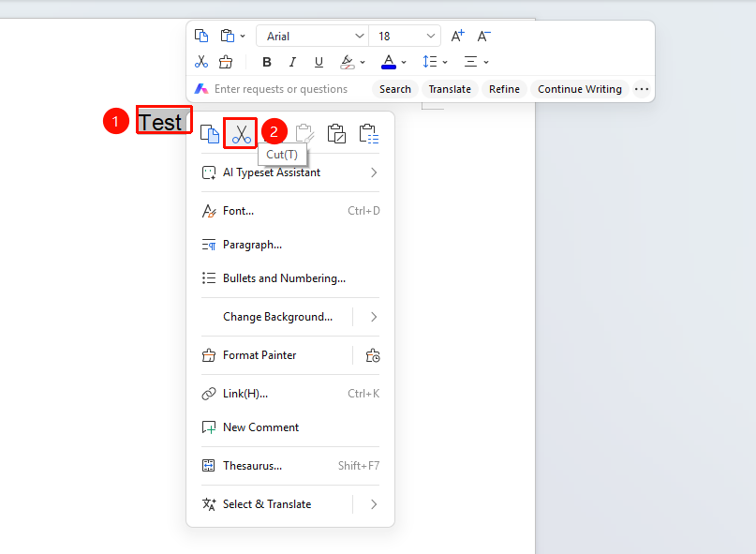Choose Link(H)... from the context menu
756x554 pixels.
tap(290, 394)
